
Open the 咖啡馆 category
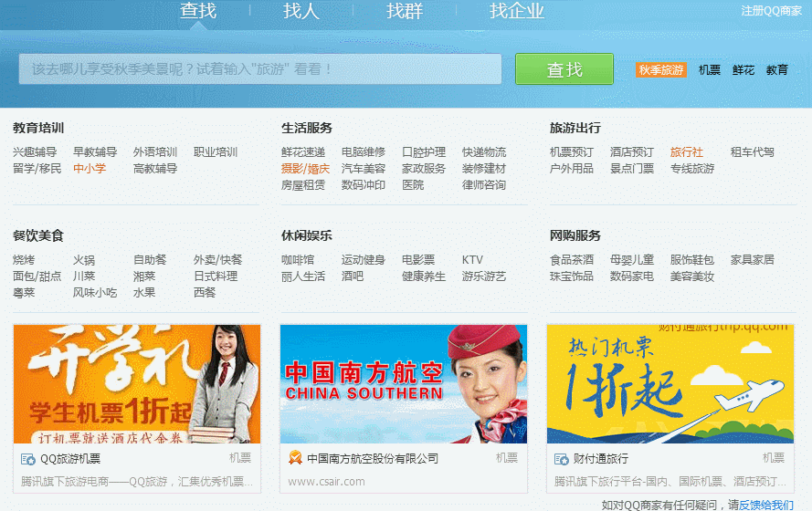coord(298,260)
